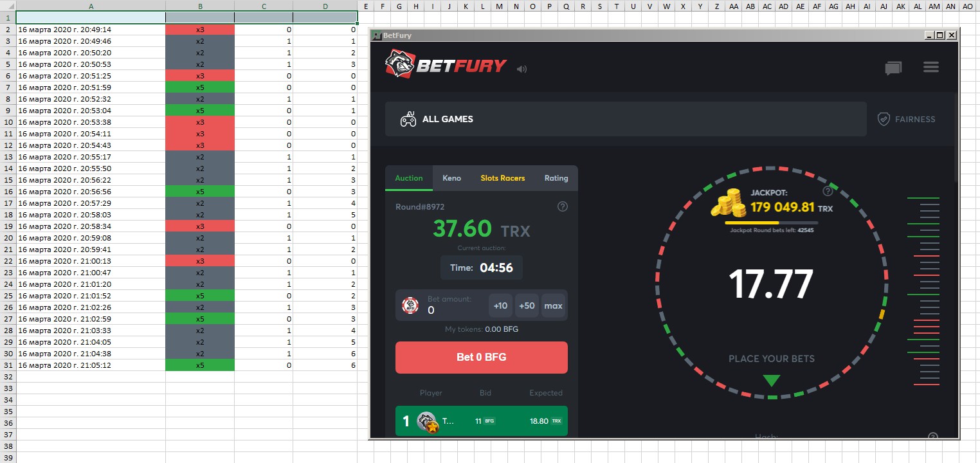Click the red Bet 0 BFG button
Screen dimensions: 980x463
482,358
